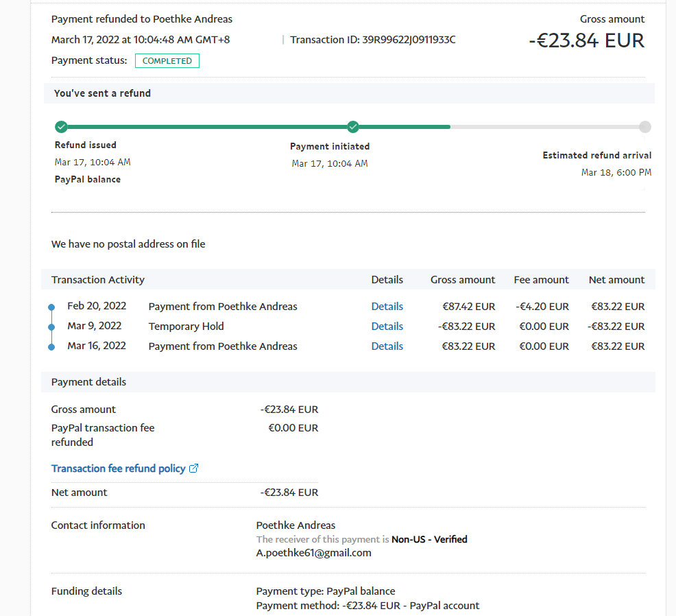Click the Refund issued green checkmark icon
This screenshot has width=676, height=616.
click(x=61, y=127)
